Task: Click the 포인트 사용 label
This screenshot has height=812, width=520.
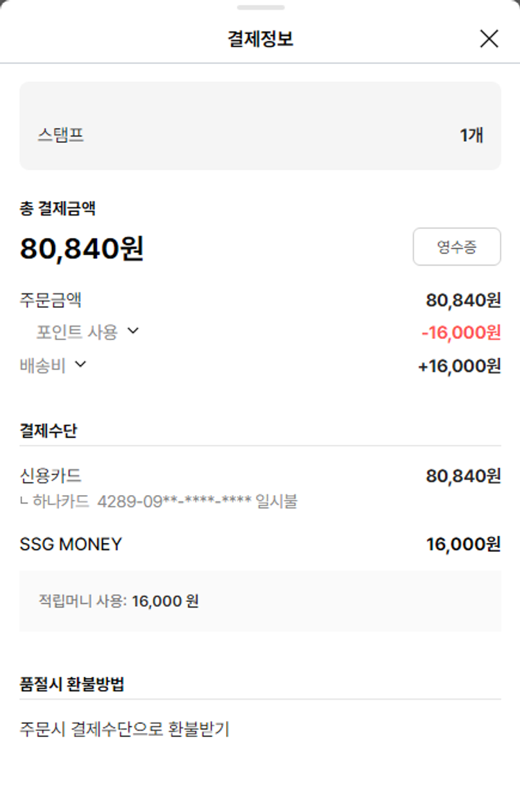Action: [77, 332]
